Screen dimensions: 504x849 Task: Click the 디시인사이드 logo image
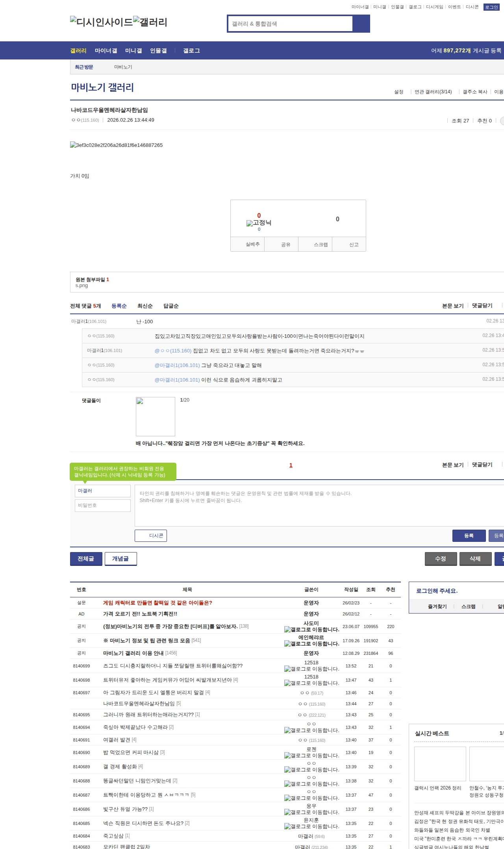click(101, 22)
